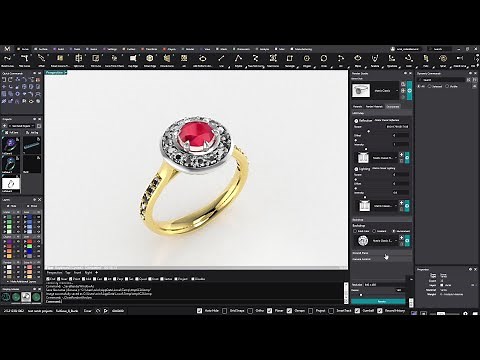The image size is (480, 360).
Task: Select the Ellipse tool
Action: tap(358, 60)
